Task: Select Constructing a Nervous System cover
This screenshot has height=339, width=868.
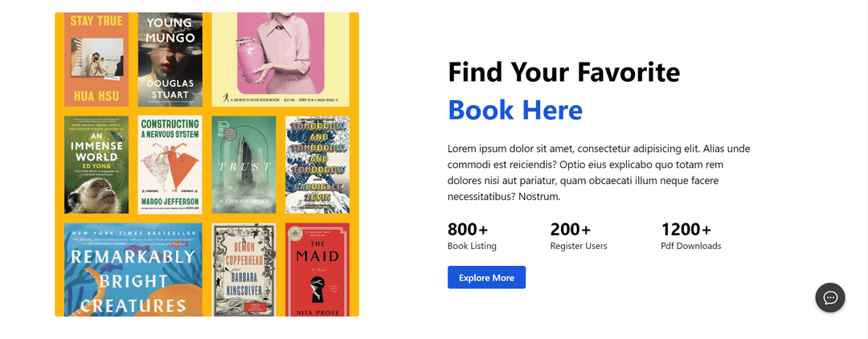Action: pyautogui.click(x=170, y=165)
